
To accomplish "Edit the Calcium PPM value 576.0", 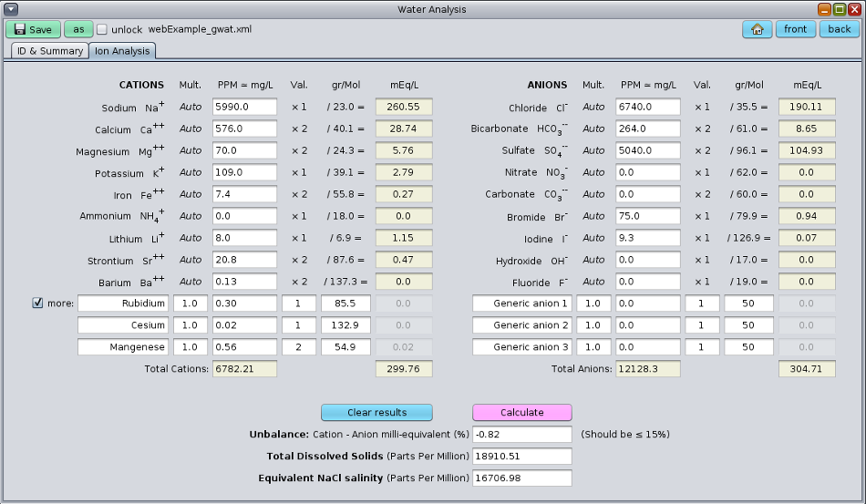I will [244, 129].
